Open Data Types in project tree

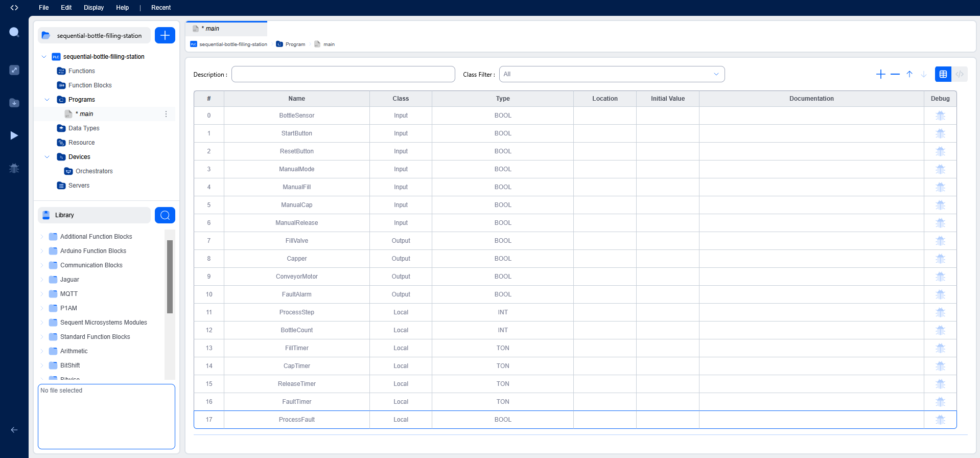(x=84, y=128)
